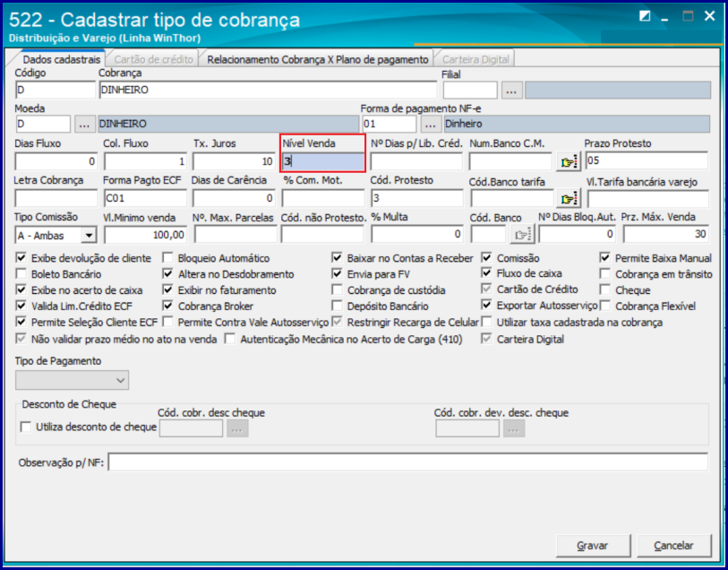Enable the Cheque checkbox
728x570 pixels.
tap(605, 289)
